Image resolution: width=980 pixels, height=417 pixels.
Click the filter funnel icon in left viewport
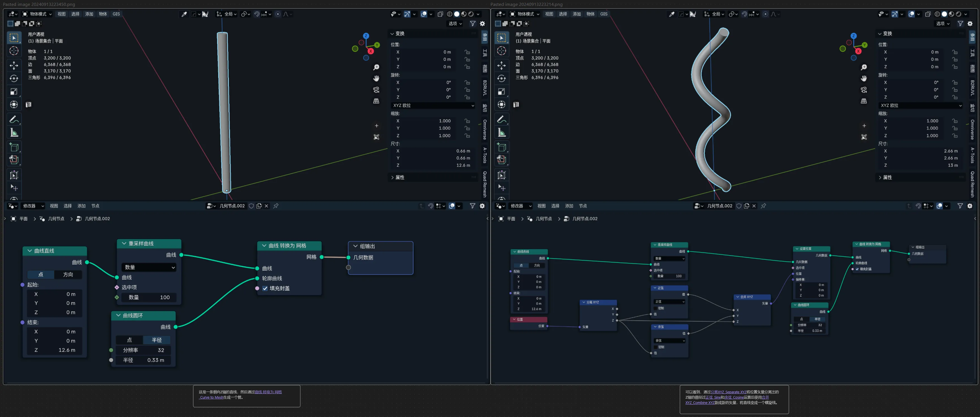[x=472, y=23]
